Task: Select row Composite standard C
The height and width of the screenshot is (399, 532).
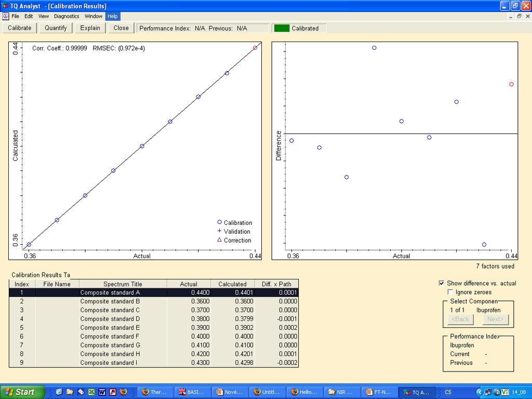Action: pyautogui.click(x=154, y=310)
